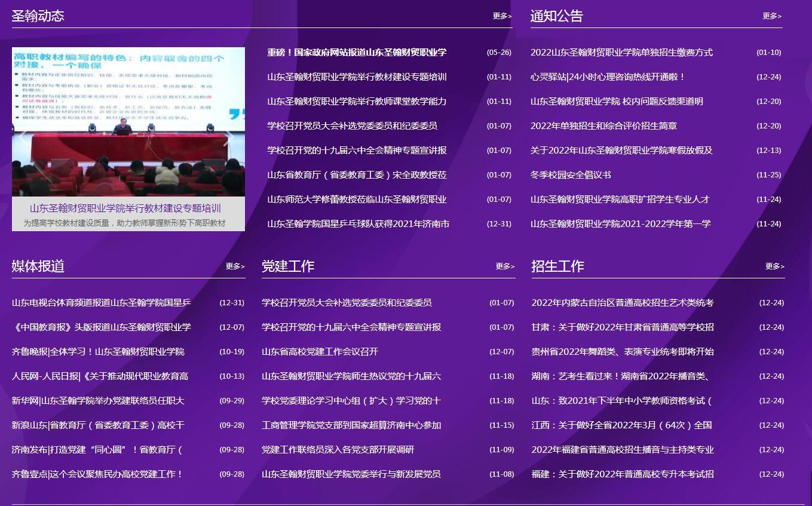Open the 《中国教育报》头版报道 media article

[x=102, y=327]
